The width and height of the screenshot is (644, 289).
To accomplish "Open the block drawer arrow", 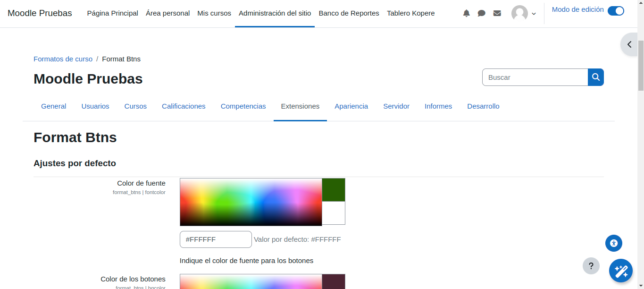I will 629,44.
